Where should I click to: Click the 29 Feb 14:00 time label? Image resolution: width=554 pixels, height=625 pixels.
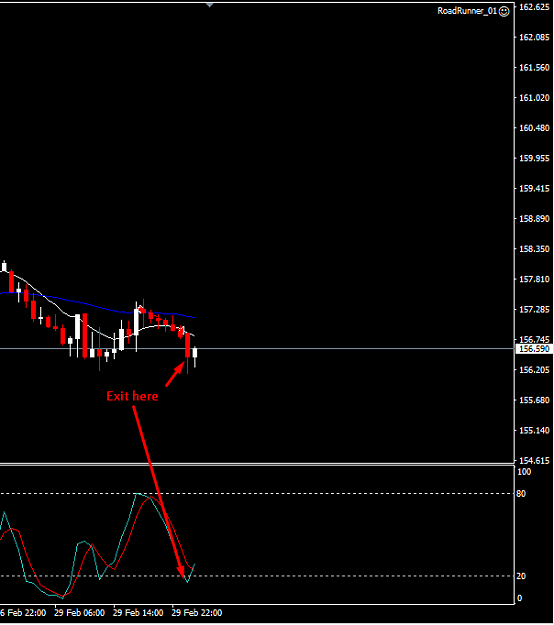[x=138, y=613]
